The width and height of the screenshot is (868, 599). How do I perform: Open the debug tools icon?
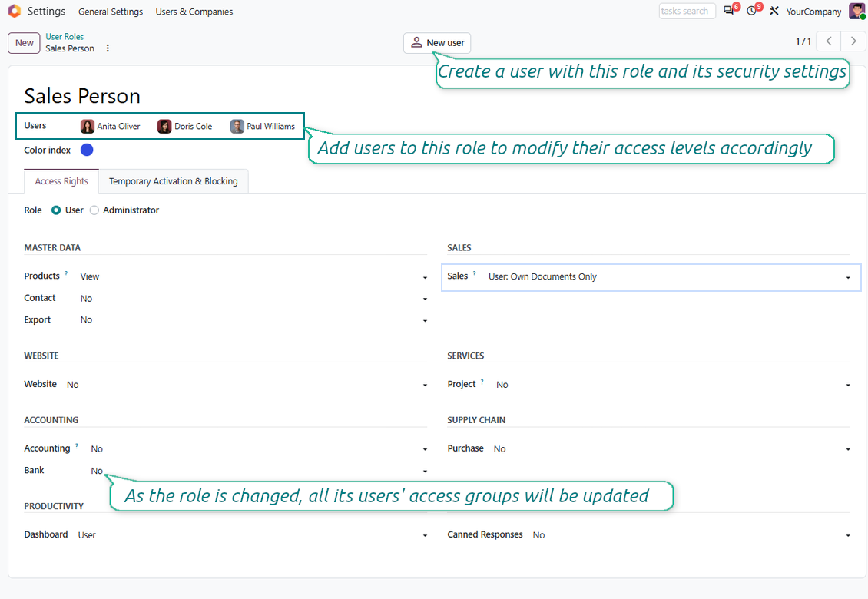click(774, 11)
